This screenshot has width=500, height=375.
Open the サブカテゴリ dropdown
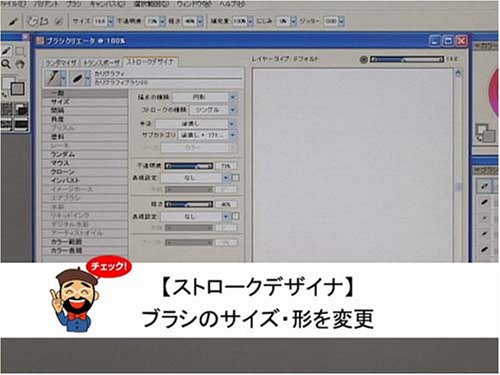point(207,135)
